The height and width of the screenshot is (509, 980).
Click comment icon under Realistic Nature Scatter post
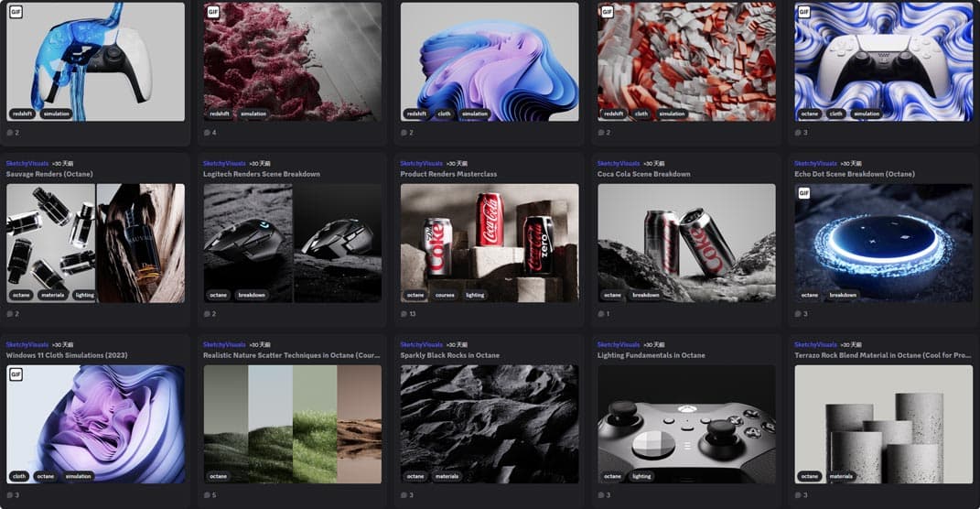[x=207, y=495]
